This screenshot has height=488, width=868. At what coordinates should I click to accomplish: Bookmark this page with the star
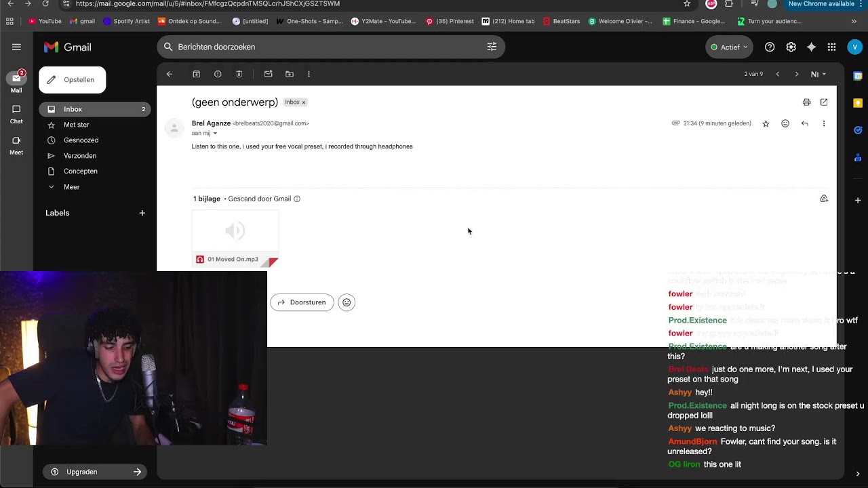click(x=687, y=4)
